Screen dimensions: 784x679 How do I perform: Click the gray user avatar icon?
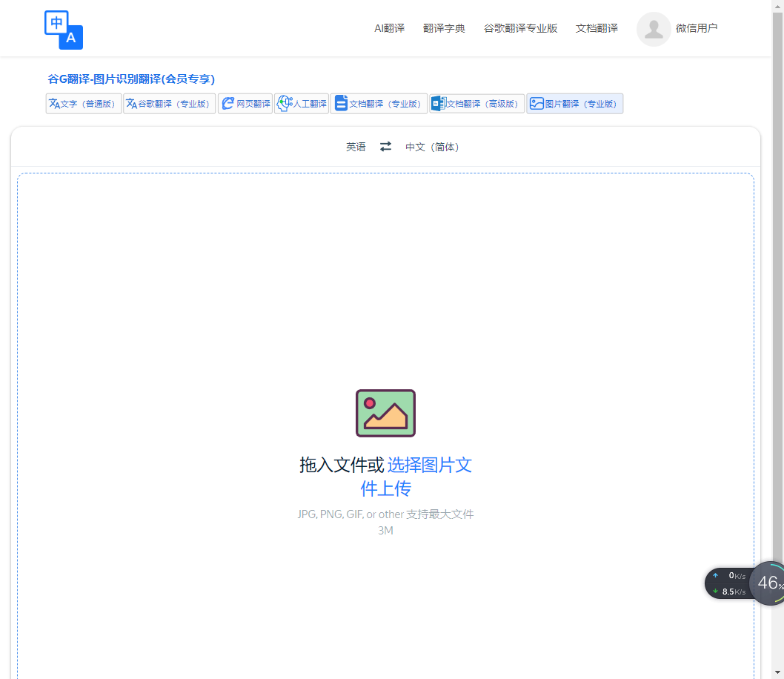pos(654,29)
